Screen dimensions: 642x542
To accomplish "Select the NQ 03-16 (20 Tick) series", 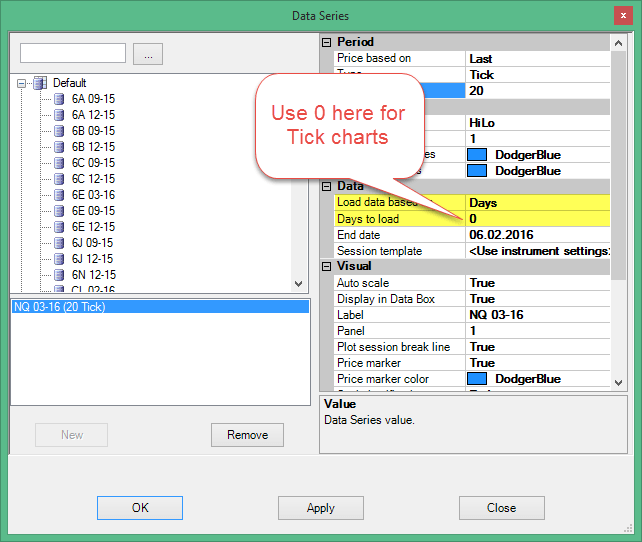I will 160,307.
